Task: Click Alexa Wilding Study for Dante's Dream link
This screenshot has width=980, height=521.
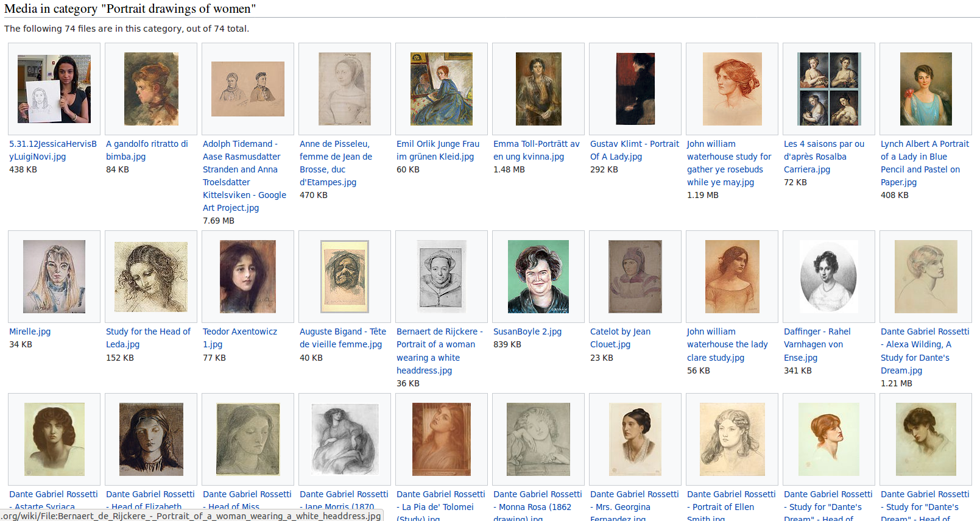Action: point(925,351)
